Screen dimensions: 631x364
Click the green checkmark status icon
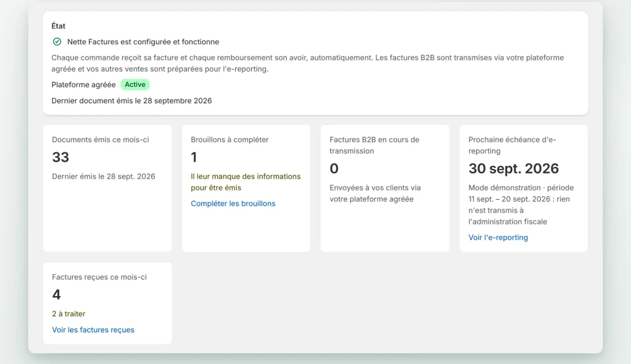click(57, 42)
